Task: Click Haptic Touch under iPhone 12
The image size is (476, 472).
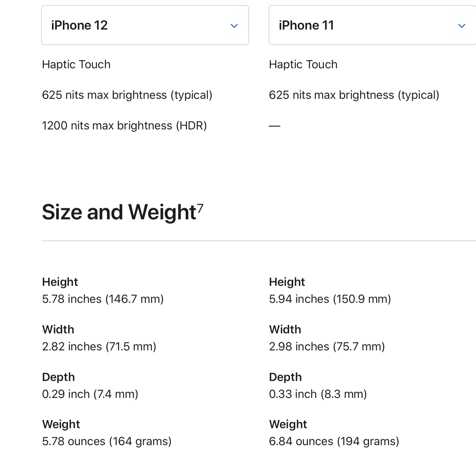Action: pyautogui.click(x=76, y=65)
